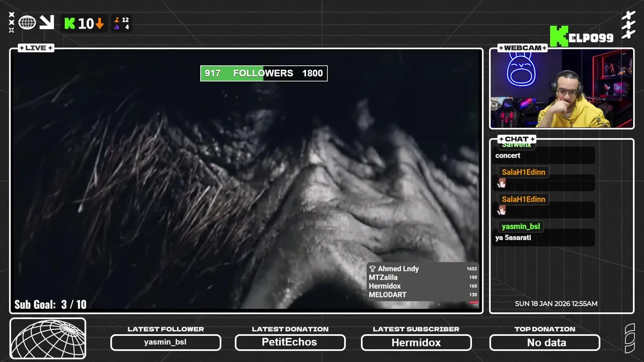This screenshot has height=362, width=644.
Task: Click the blue neon rabbit sign in the webcam
Action: click(x=521, y=70)
